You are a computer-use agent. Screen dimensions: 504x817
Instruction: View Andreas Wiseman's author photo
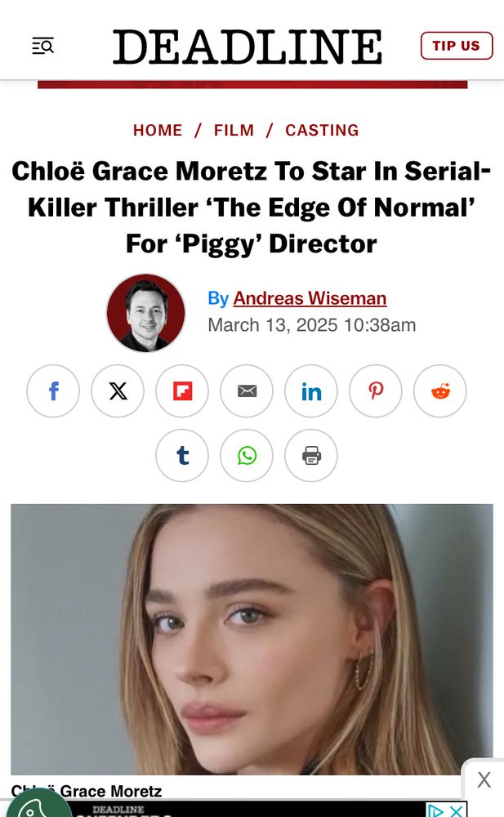click(x=145, y=313)
